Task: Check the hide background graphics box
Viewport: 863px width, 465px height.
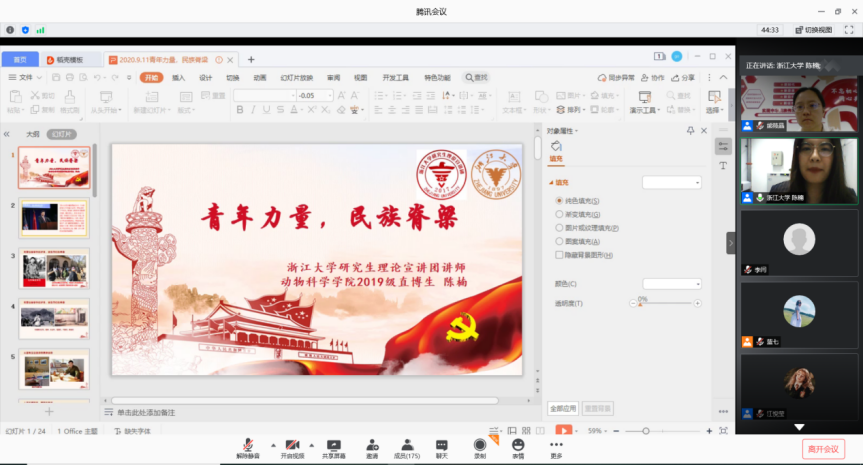Action: pos(559,255)
